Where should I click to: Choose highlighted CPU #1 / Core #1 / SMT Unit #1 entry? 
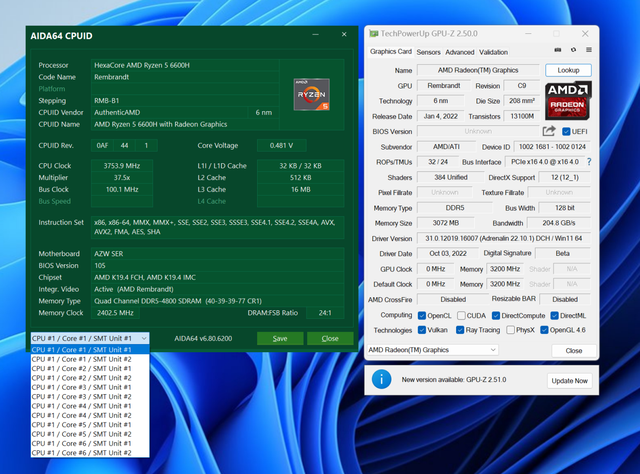pyautogui.click(x=90, y=350)
